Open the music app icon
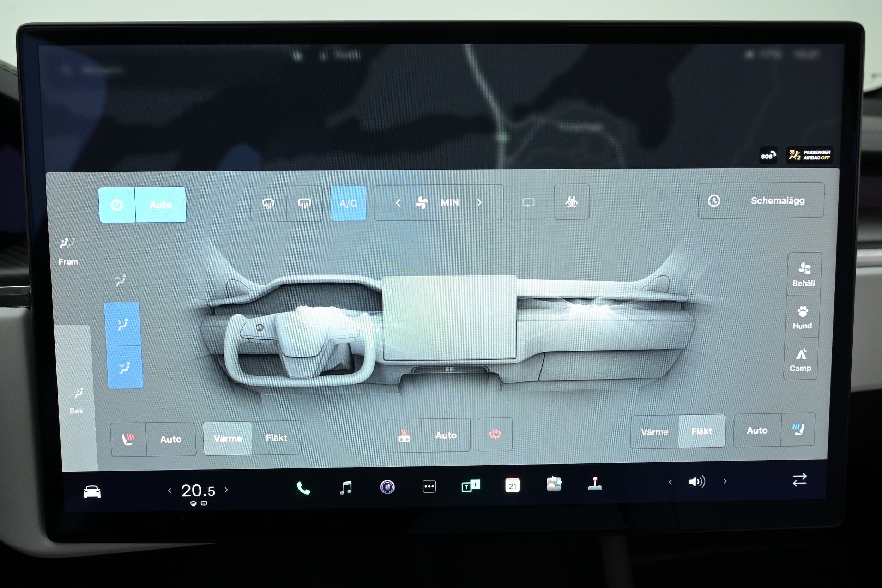Image resolution: width=882 pixels, height=588 pixels. point(345,487)
